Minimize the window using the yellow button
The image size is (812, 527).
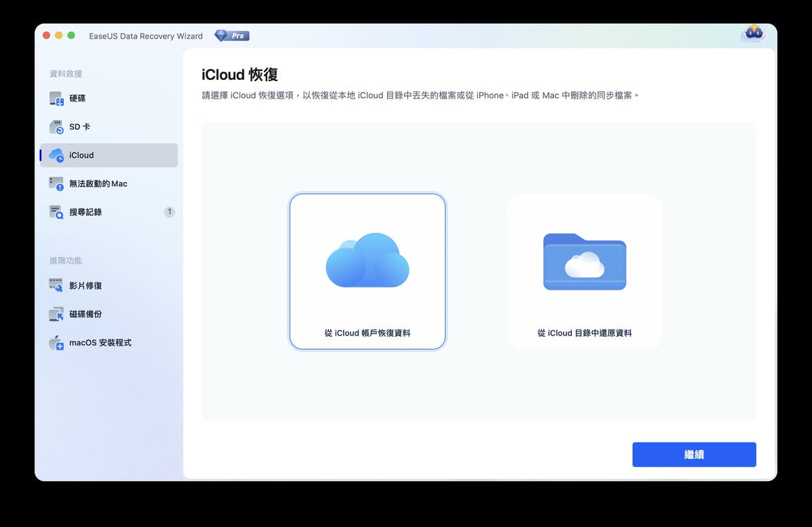59,36
